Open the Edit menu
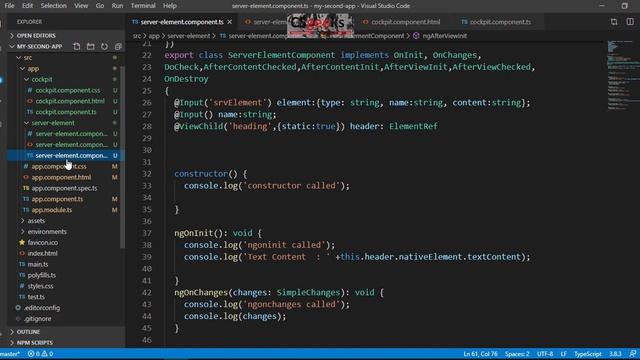This screenshot has height=360, width=640. point(27,6)
